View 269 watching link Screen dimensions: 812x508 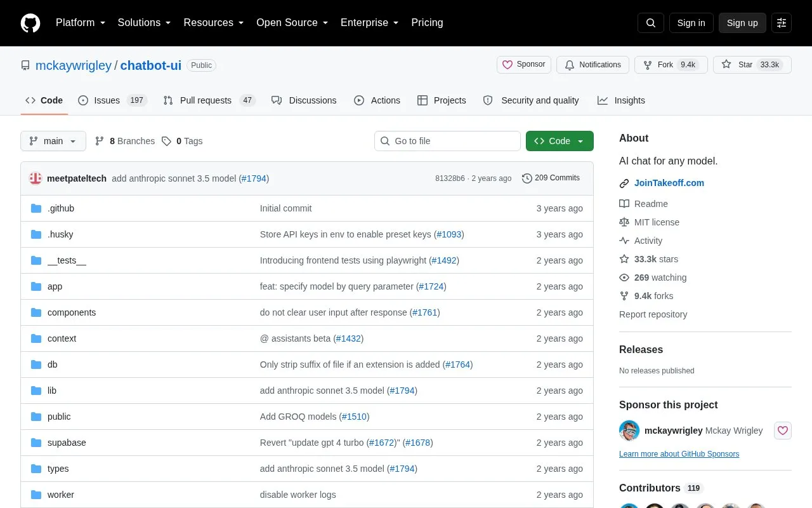pos(653,277)
